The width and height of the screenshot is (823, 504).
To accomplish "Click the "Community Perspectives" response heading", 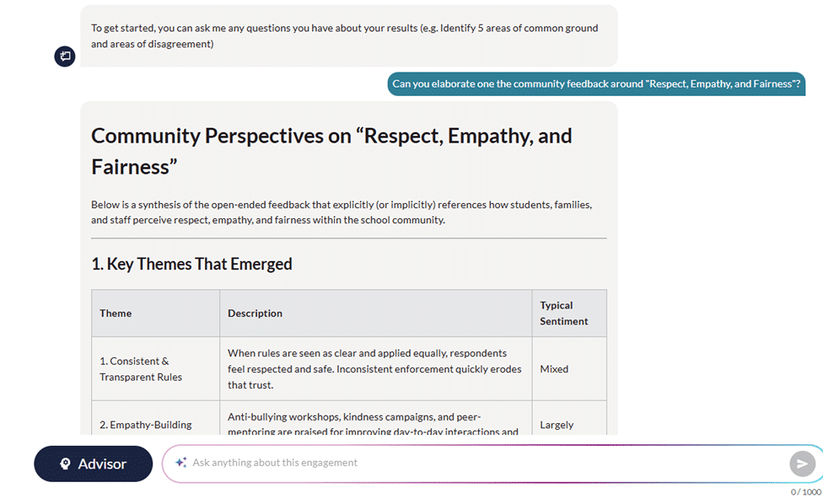I will [x=331, y=151].
